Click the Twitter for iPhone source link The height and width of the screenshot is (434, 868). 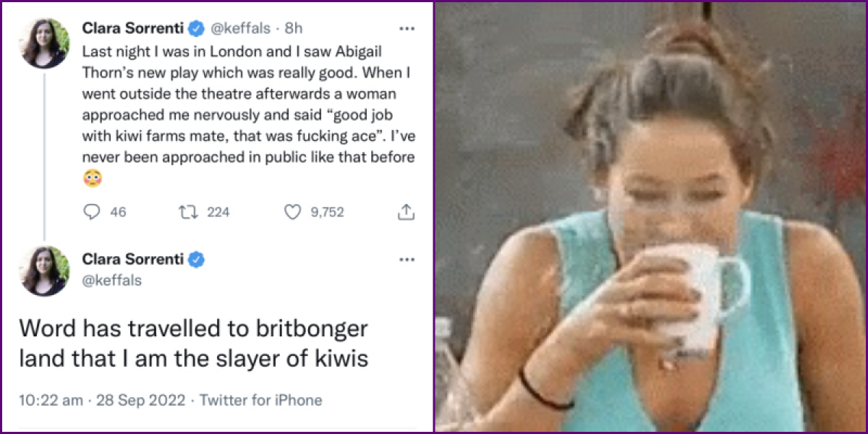pos(260,400)
